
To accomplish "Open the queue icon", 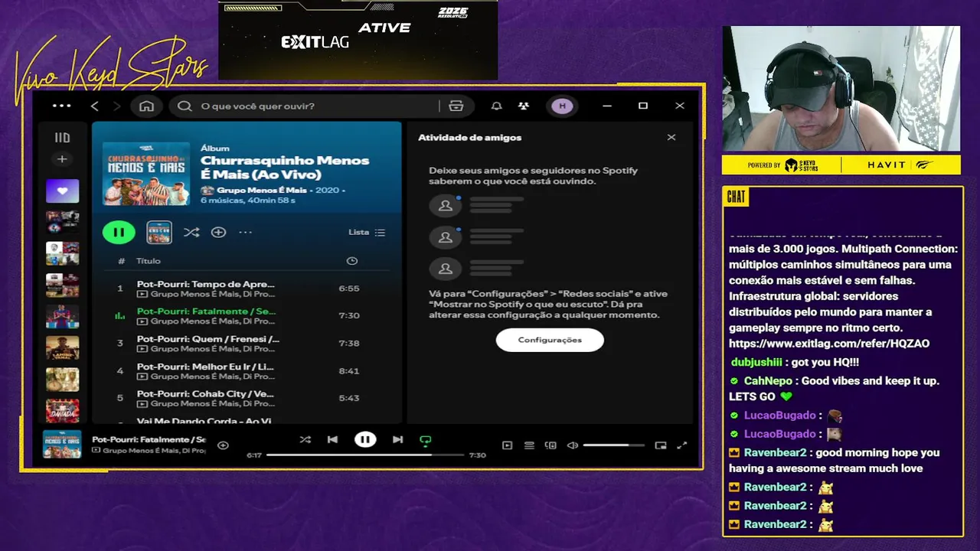I will coord(529,445).
